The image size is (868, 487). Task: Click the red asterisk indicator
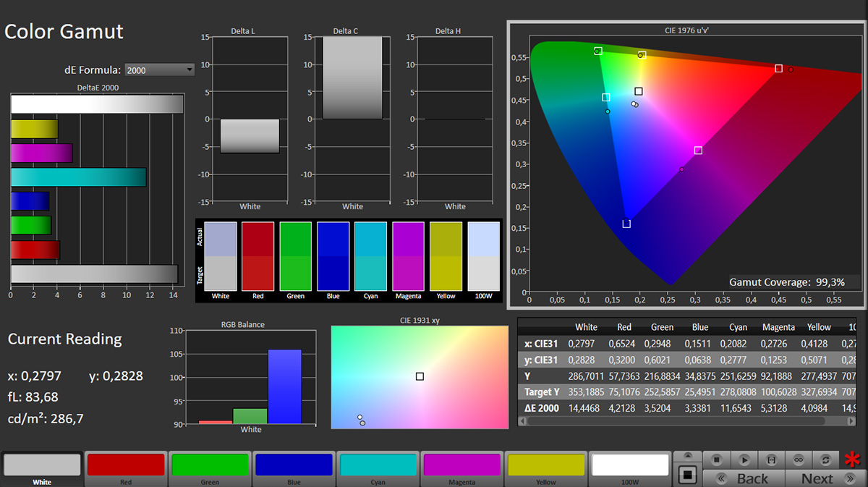(x=853, y=460)
